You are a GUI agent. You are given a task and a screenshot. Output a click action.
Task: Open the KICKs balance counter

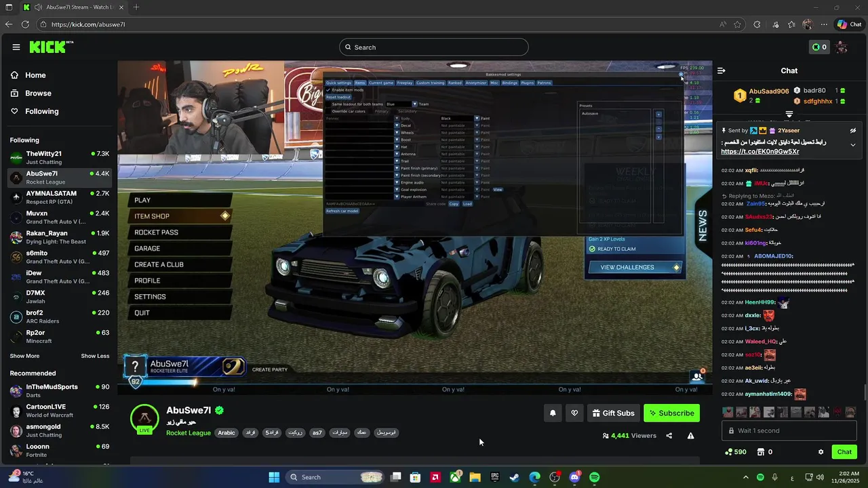[x=819, y=47]
